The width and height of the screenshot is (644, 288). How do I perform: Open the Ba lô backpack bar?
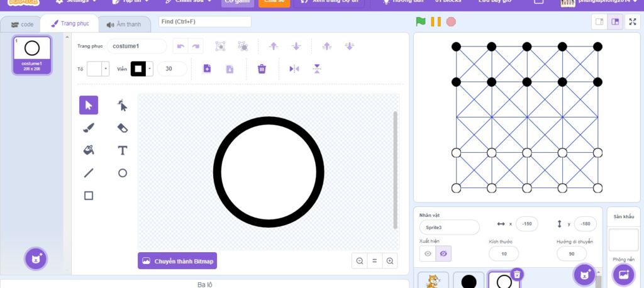(204, 284)
